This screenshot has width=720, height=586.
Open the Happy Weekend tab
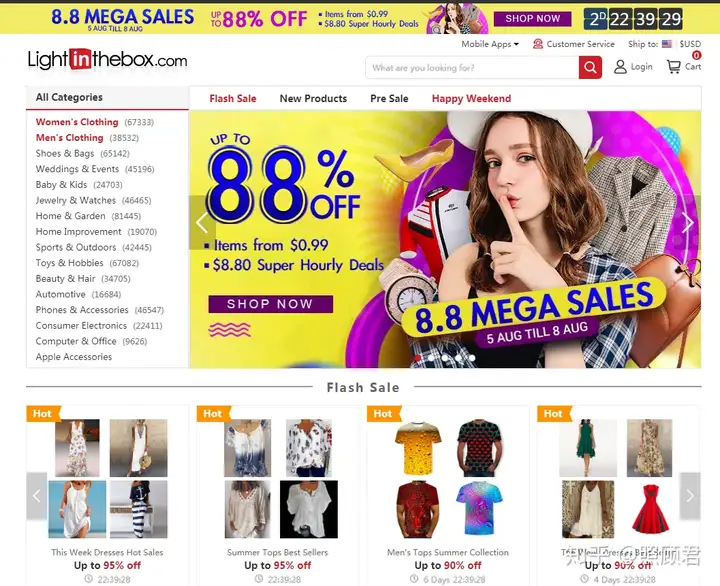[471, 98]
